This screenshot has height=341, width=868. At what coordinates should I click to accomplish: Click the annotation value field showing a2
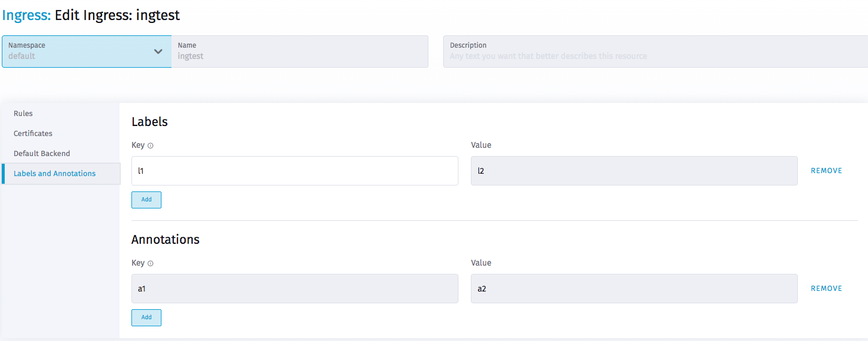pos(633,288)
